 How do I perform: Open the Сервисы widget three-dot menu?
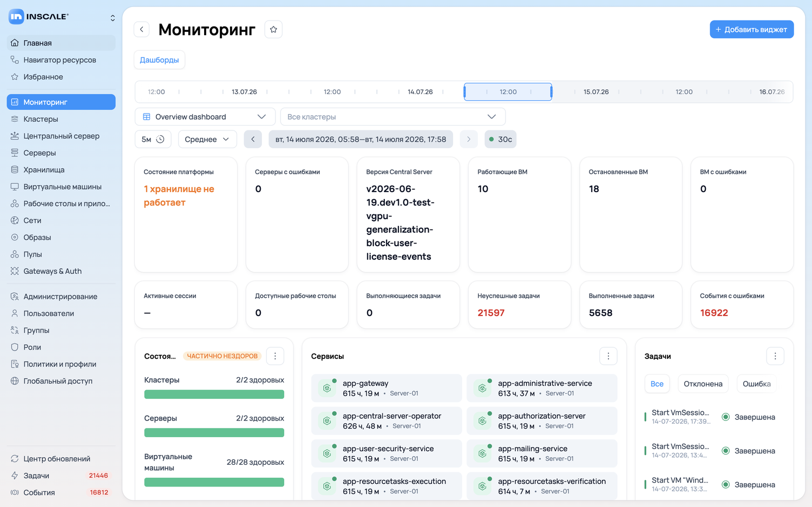[x=608, y=356]
